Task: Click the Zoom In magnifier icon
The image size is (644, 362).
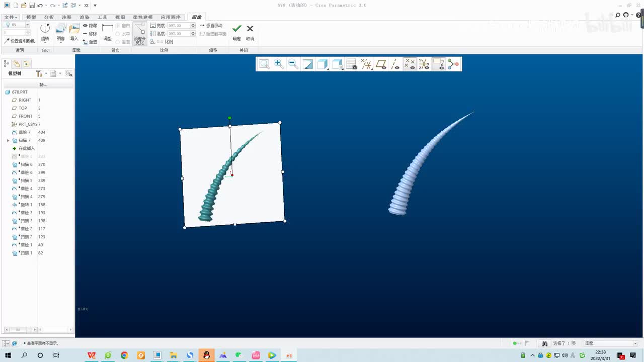Action: click(x=279, y=64)
